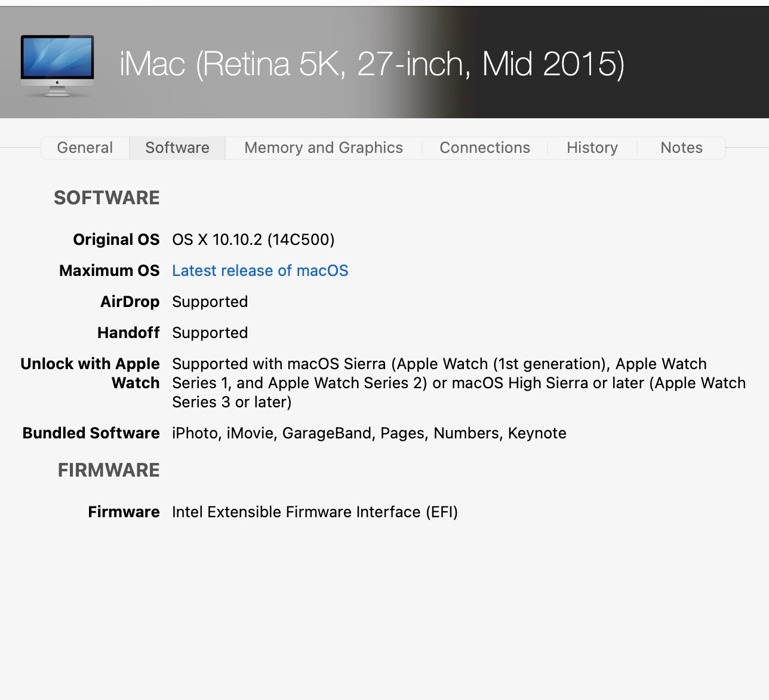Click the Apple Watch compatibility description
This screenshot has height=700, width=769.
point(459,383)
